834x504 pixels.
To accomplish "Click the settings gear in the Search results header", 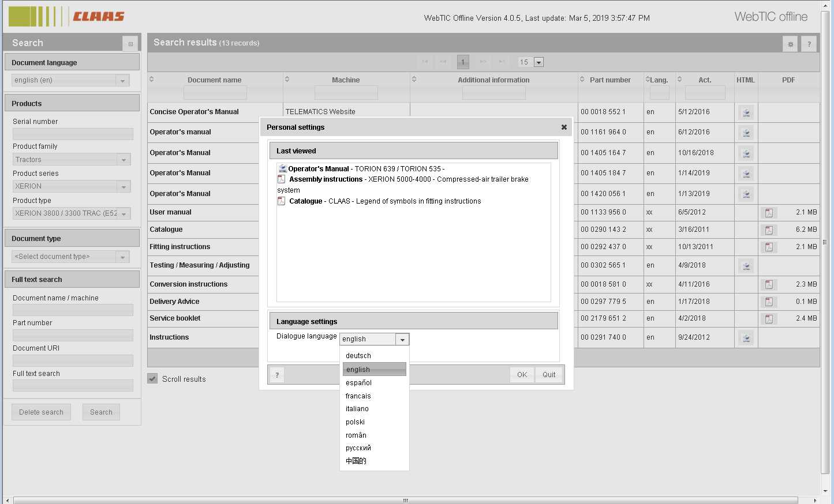I will click(x=790, y=44).
